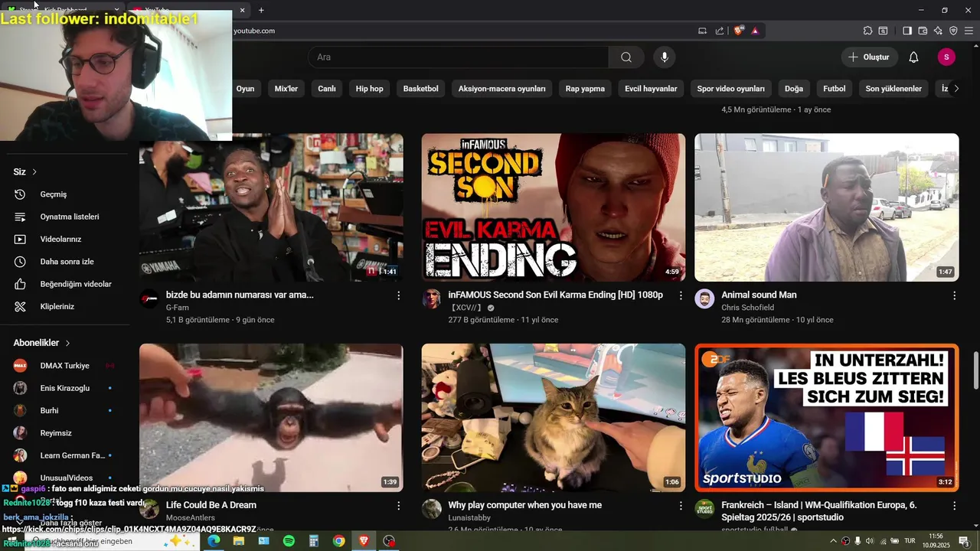Open the browser hamburger menu
This screenshot has height=551, width=980.
tap(969, 31)
